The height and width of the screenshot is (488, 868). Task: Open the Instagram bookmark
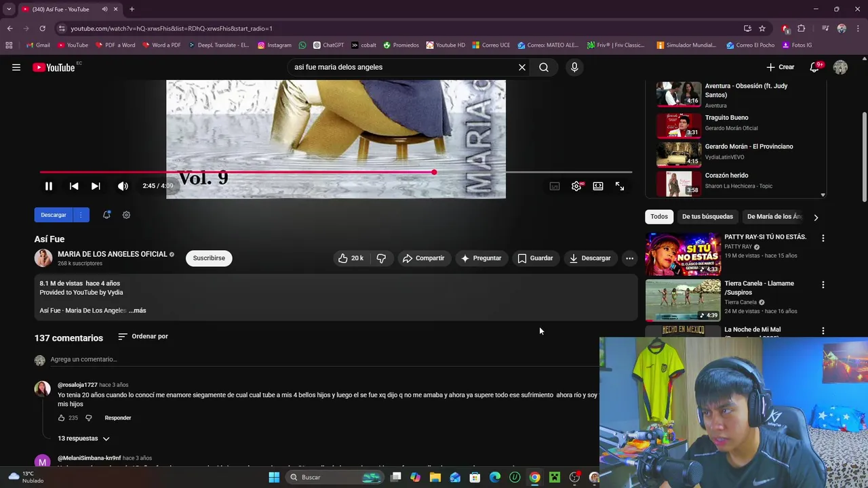point(275,45)
